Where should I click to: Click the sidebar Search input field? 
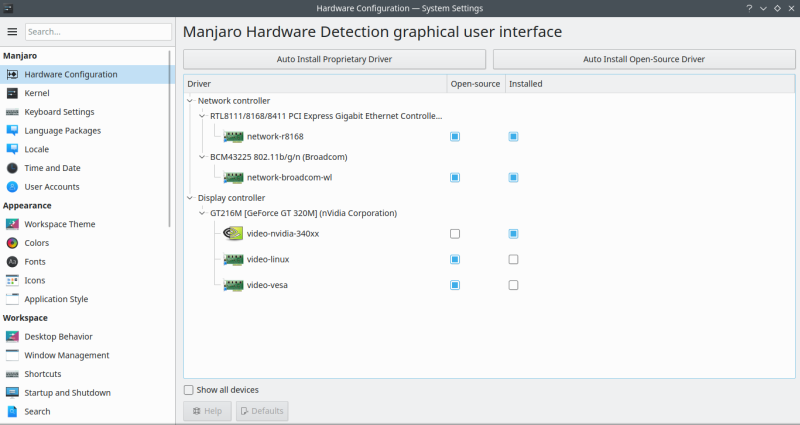[98, 32]
